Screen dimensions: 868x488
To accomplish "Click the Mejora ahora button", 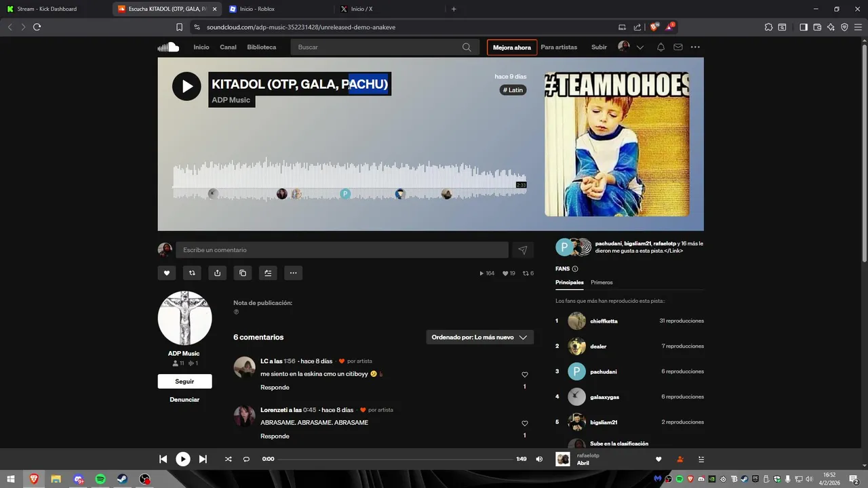I will click(x=512, y=47).
